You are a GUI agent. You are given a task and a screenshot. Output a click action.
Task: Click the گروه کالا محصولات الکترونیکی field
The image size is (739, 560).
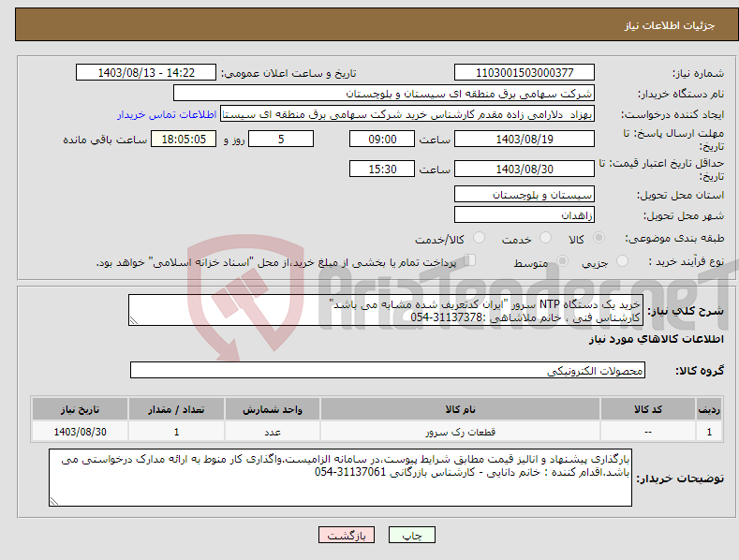coord(388,371)
